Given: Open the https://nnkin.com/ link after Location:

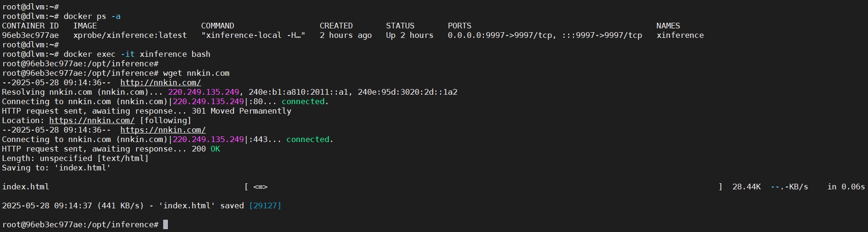Looking at the screenshot, I should point(92,120).
